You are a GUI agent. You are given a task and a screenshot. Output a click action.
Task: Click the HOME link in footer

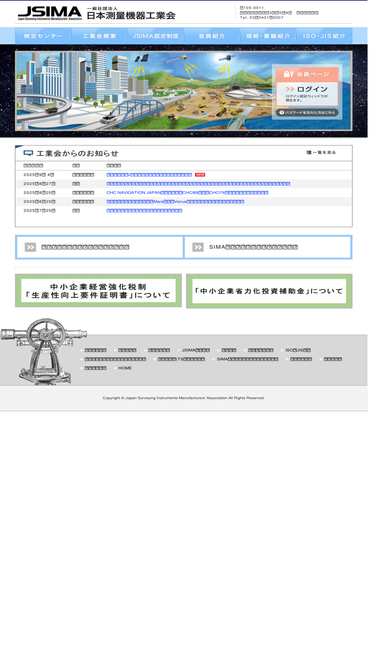click(x=125, y=368)
